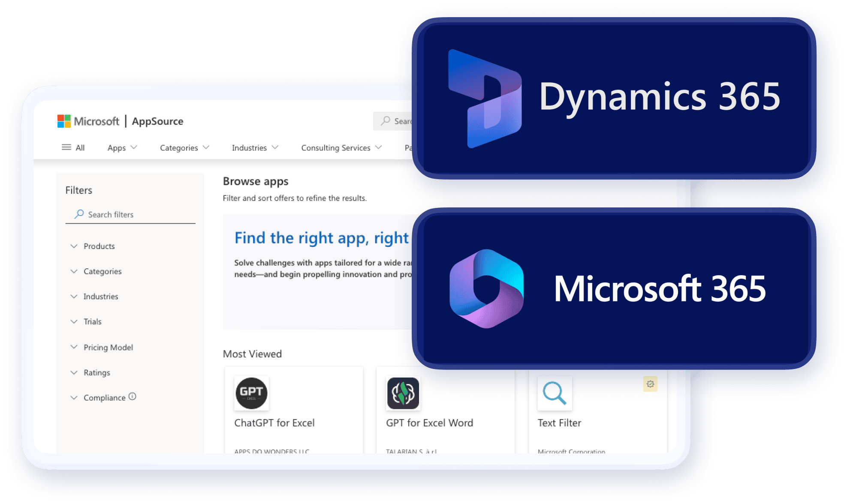Open the Categories navigation dropdown
847x504 pixels.
[184, 147]
